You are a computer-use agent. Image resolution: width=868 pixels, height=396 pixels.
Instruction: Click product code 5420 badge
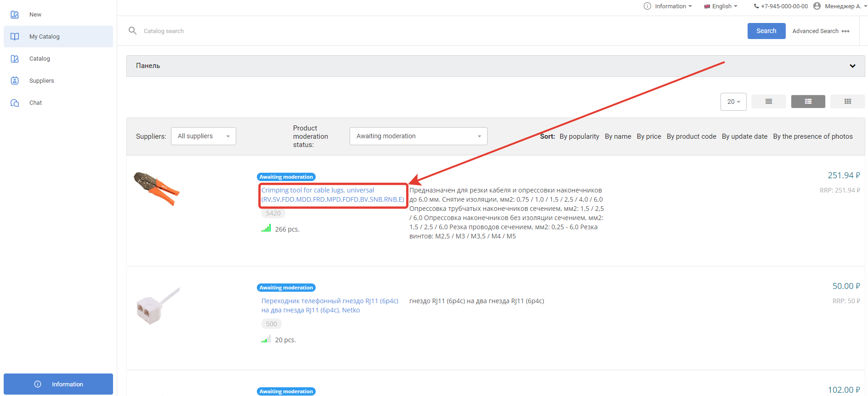(273, 213)
